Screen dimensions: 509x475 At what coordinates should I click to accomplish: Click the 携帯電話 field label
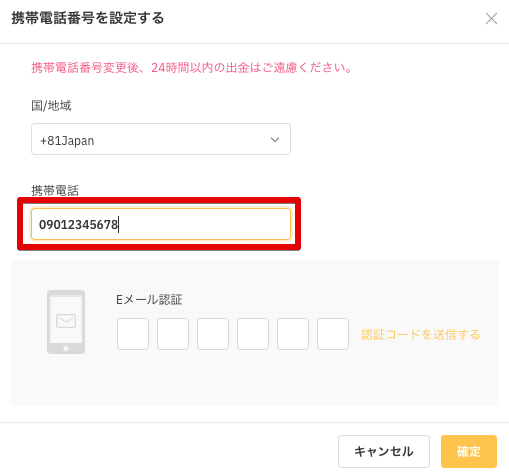(55, 191)
